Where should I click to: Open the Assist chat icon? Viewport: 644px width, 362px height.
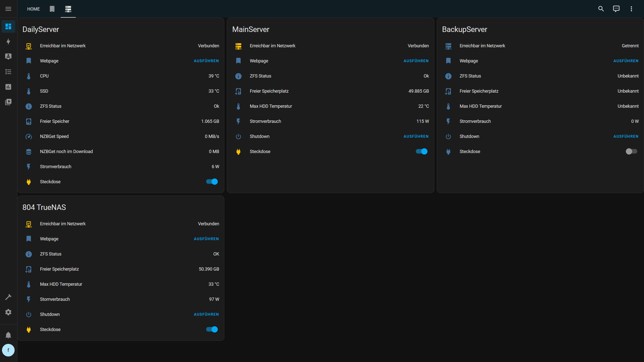616,9
